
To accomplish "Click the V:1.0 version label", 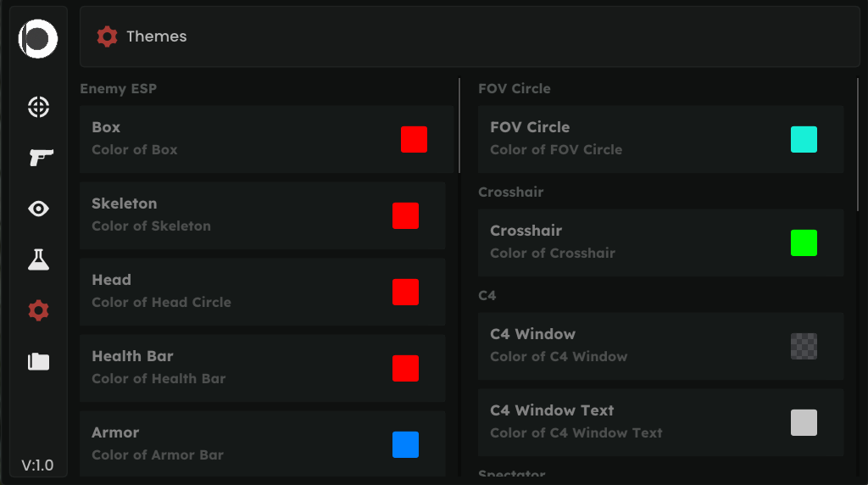I will [x=37, y=465].
